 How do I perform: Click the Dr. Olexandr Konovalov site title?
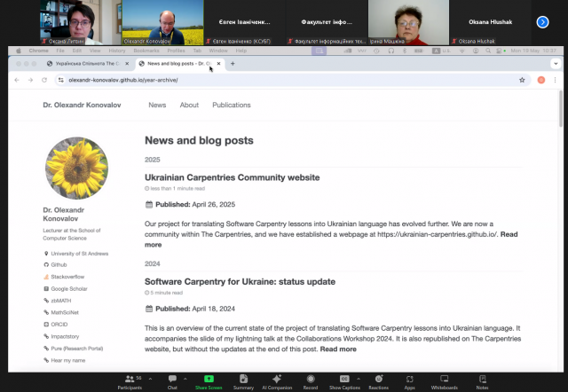[x=82, y=105]
